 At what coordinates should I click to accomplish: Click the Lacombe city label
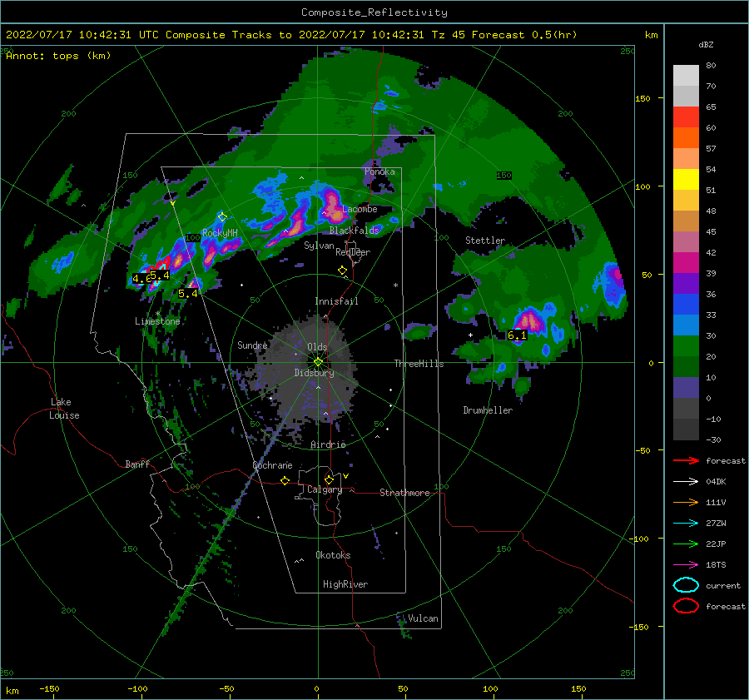[360, 209]
